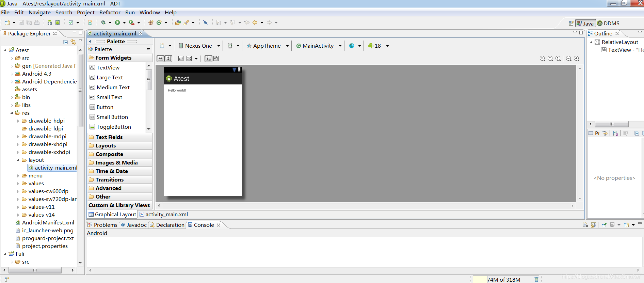Click the Zoom in icon in layout editor
This screenshot has height=283, width=644.
577,59
